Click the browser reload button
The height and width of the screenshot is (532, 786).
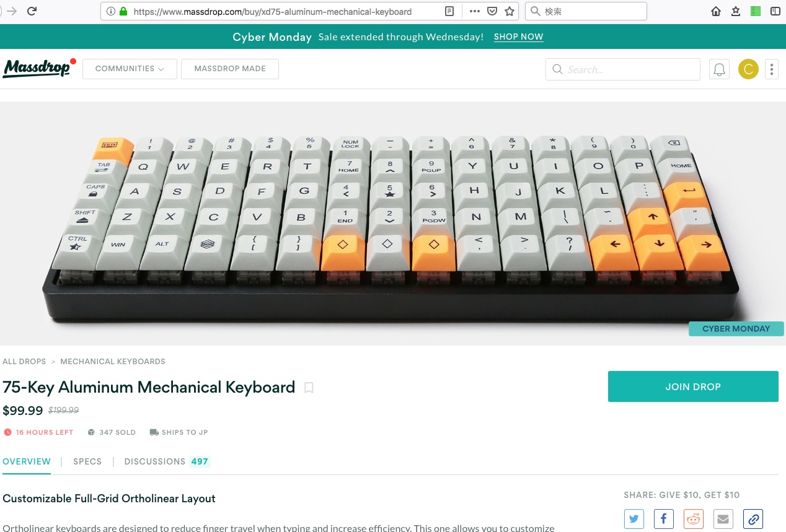click(x=32, y=11)
